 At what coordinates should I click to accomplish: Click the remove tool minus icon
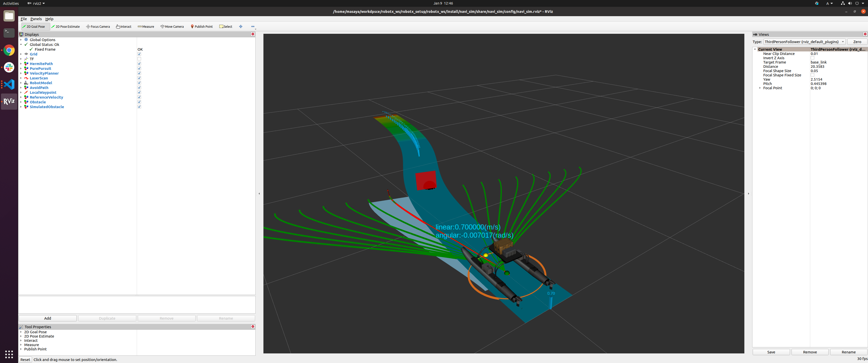click(253, 27)
